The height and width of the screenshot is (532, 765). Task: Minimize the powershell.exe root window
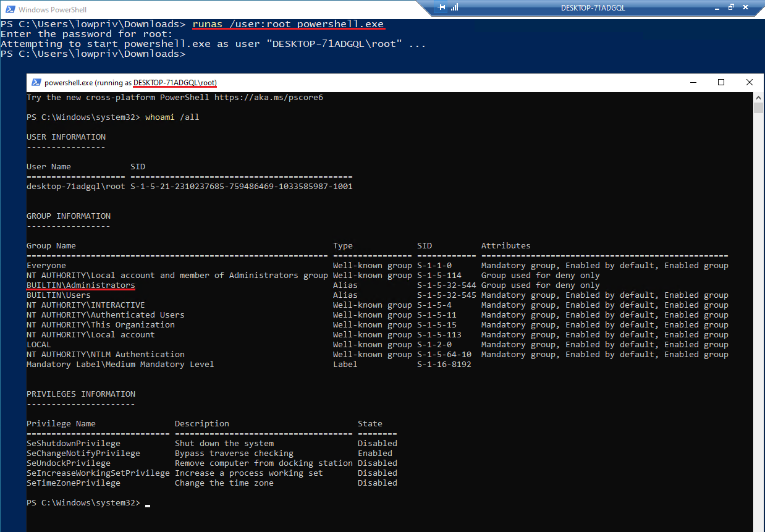click(x=692, y=82)
